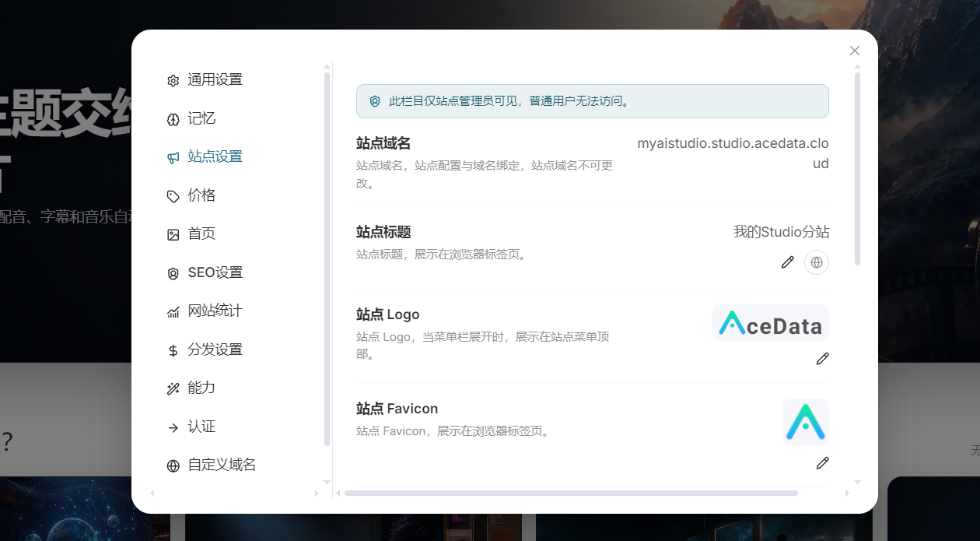The height and width of the screenshot is (541, 980).
Task: Open the 自定义域名 globe menu item
Action: coord(212,465)
